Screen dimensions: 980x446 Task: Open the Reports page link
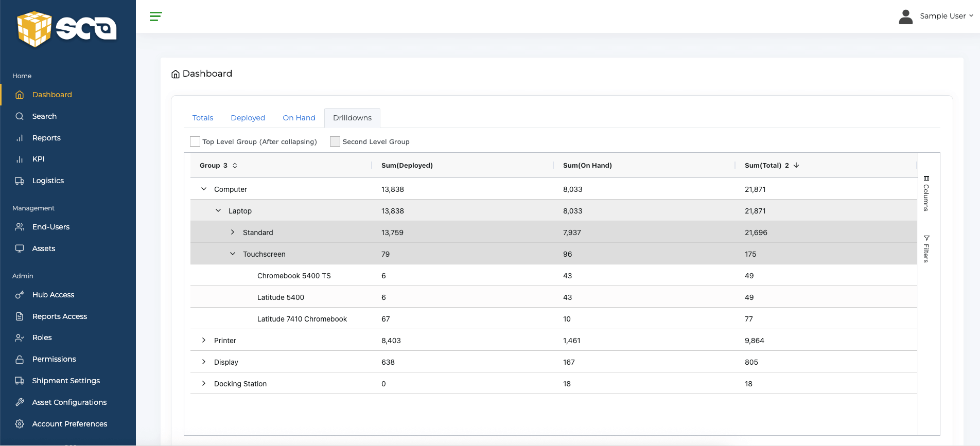pos(46,138)
